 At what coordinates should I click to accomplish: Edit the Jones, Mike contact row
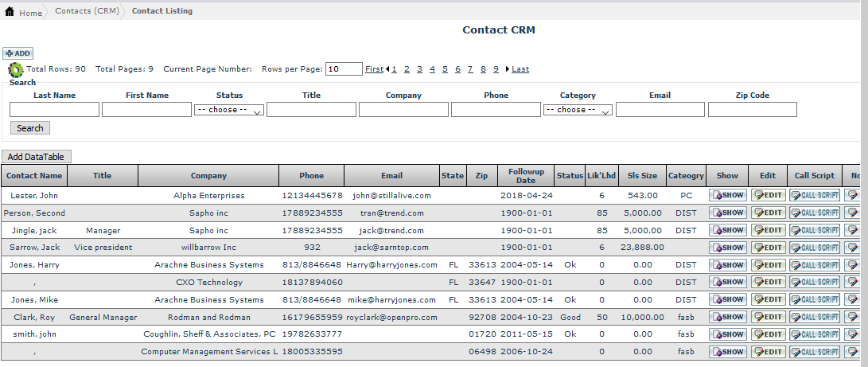tap(768, 300)
